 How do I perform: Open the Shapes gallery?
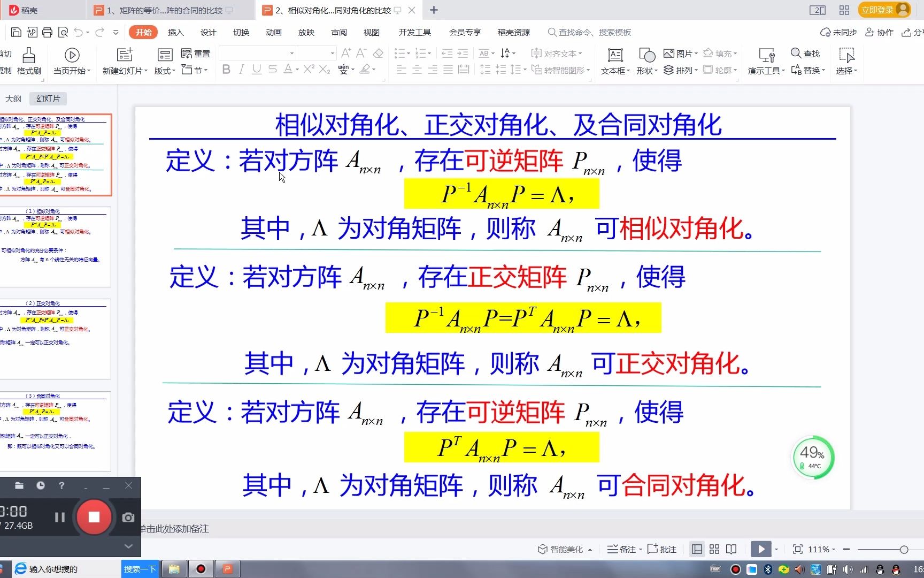[646, 62]
